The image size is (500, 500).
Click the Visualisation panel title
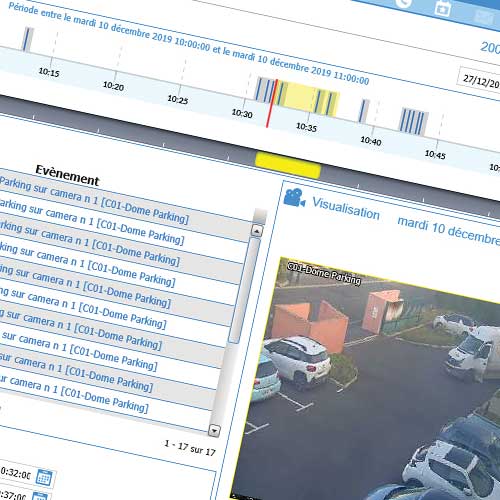tap(346, 208)
